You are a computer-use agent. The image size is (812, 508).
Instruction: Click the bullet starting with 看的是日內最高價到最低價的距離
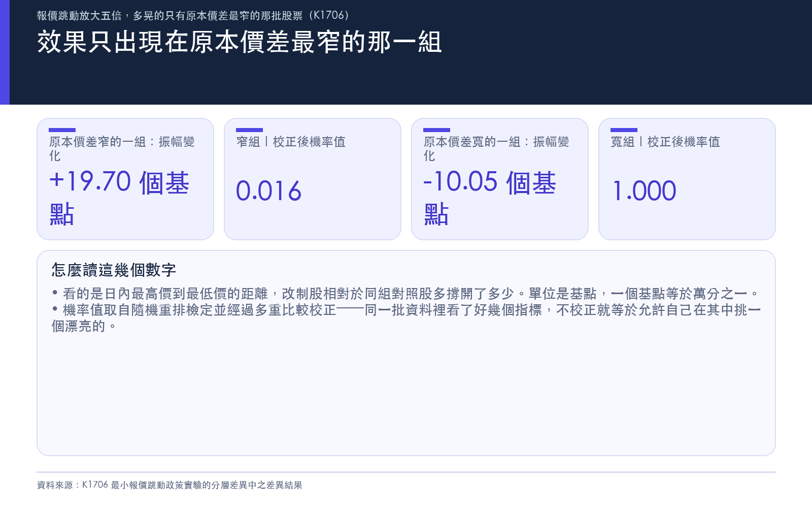(405, 294)
